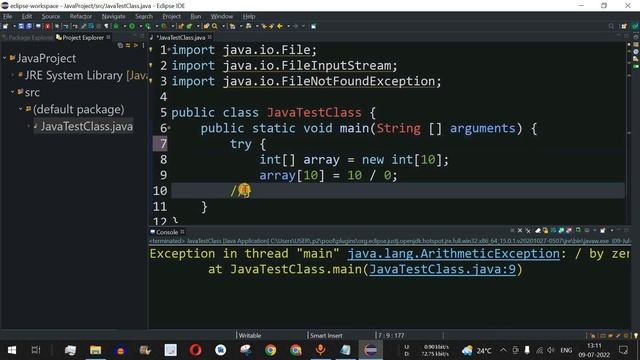
Task: Click the Eclipse icon in the taskbar
Action: (x=370, y=350)
